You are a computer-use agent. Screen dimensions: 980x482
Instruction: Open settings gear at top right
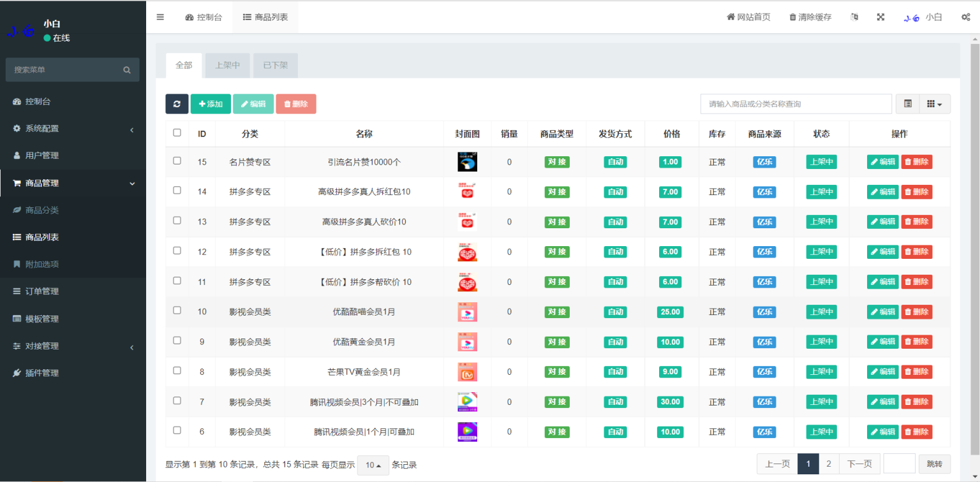(966, 17)
